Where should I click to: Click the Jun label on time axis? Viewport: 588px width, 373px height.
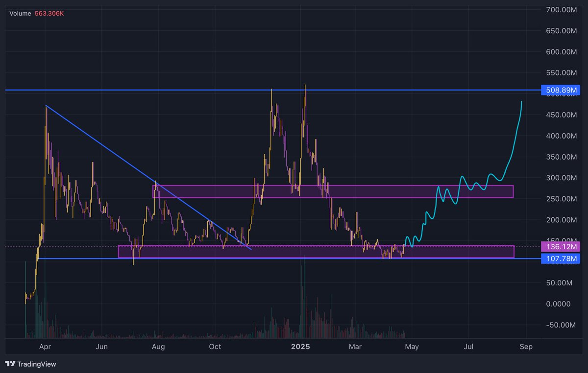point(101,347)
